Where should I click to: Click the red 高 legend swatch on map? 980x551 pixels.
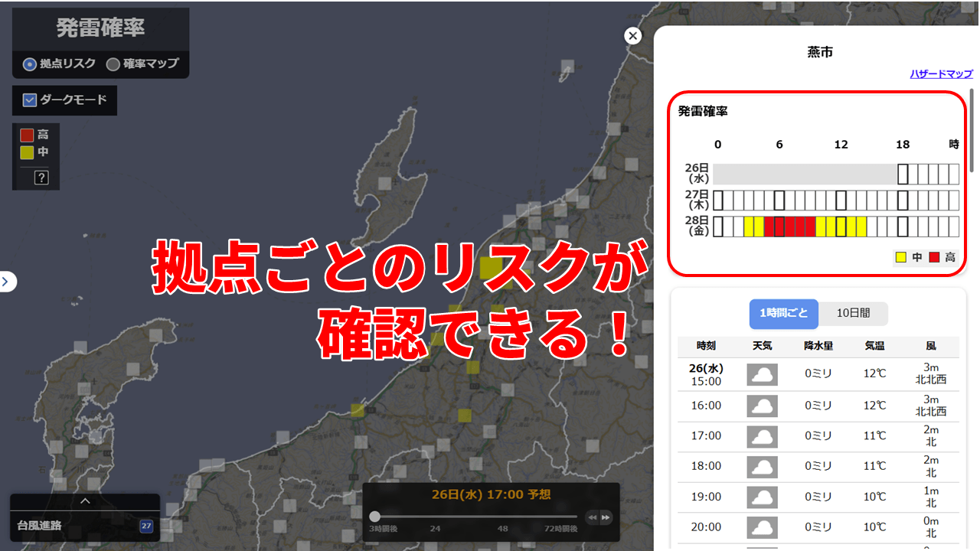pos(27,135)
